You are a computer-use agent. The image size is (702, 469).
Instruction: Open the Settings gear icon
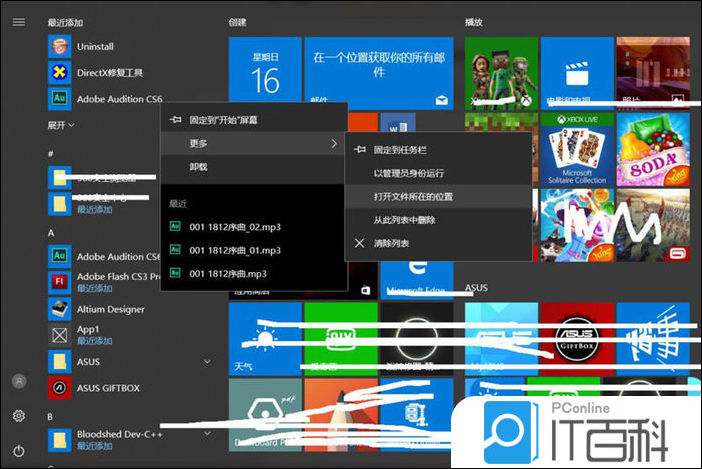pos(18,416)
